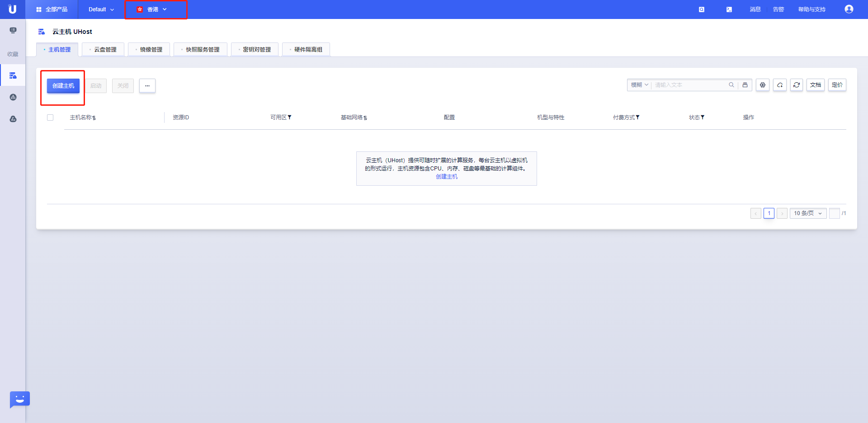
Task: Select the highlighted UHost server icon in sidebar
Action: click(x=13, y=75)
